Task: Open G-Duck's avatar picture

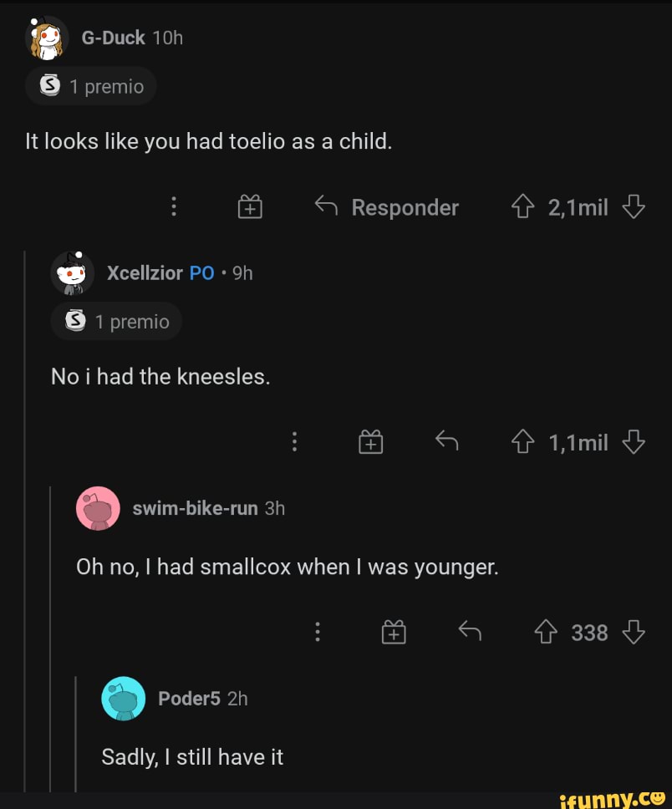Action: pyautogui.click(x=48, y=37)
